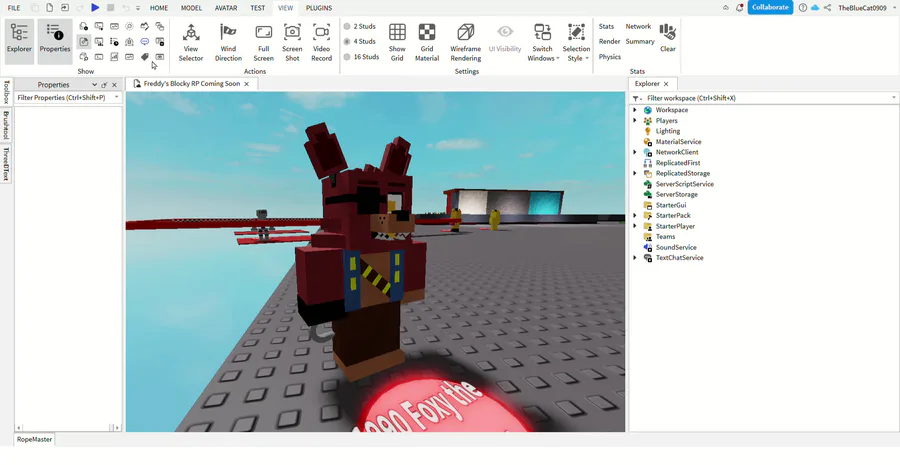Screen dimensions: 900x465
Task: Click the share icon
Action: [827, 7]
